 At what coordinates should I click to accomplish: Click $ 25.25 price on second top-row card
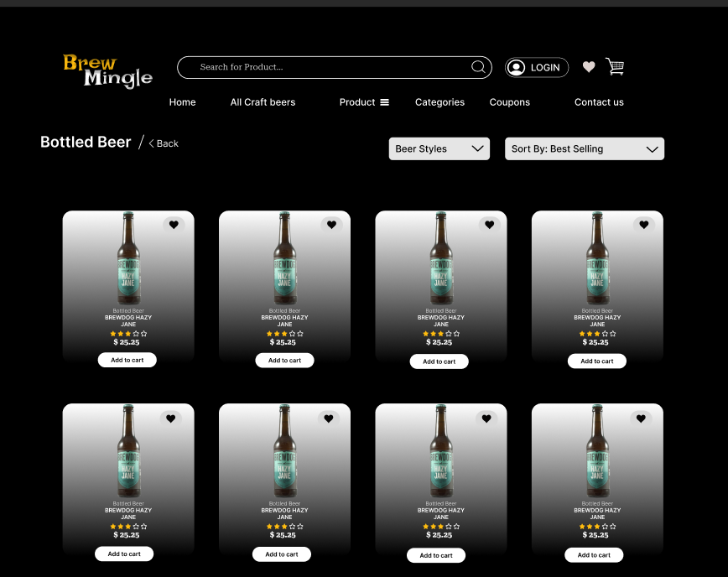283,342
